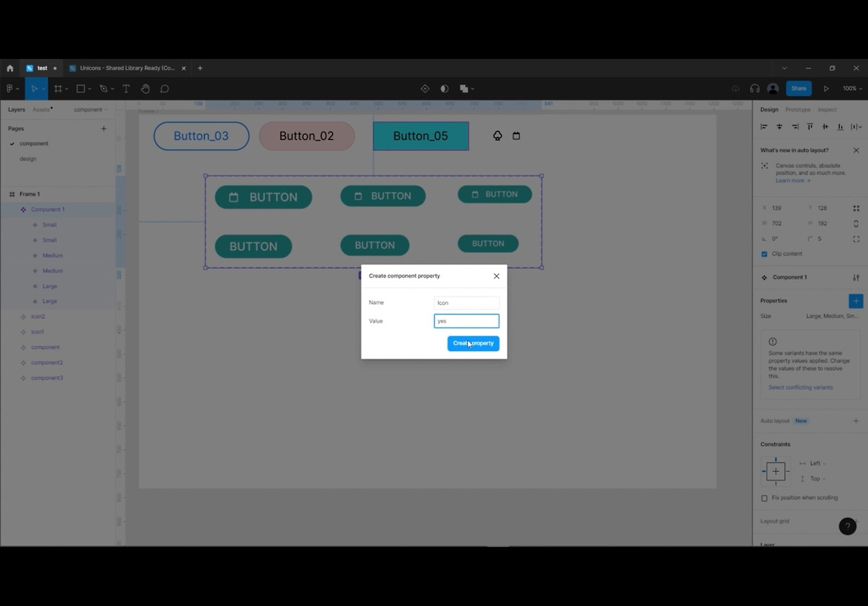Switch to the Prototype tab
This screenshot has height=606, width=868.
[797, 110]
